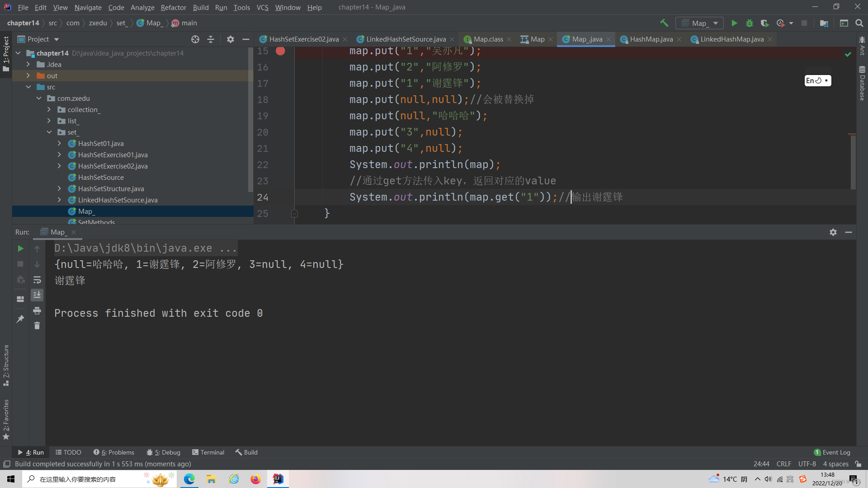Click restore layout icon in Run panel

20,299
